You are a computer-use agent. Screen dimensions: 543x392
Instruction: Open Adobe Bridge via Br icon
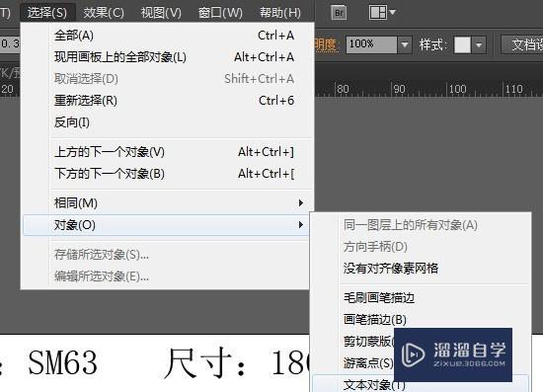tap(339, 13)
